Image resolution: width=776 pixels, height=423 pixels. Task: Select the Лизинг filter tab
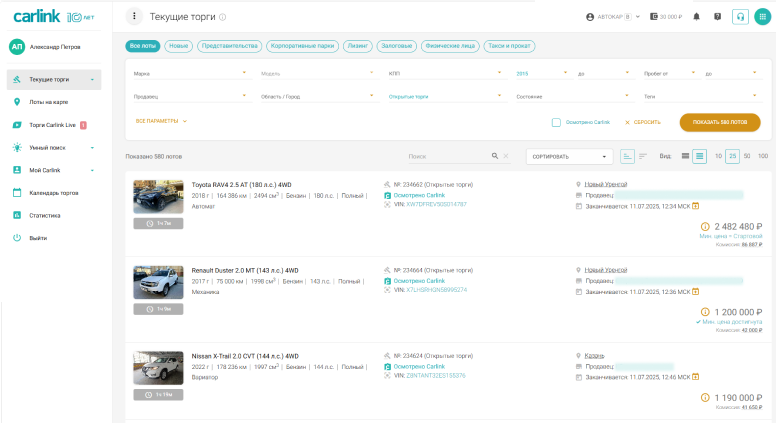click(356, 46)
